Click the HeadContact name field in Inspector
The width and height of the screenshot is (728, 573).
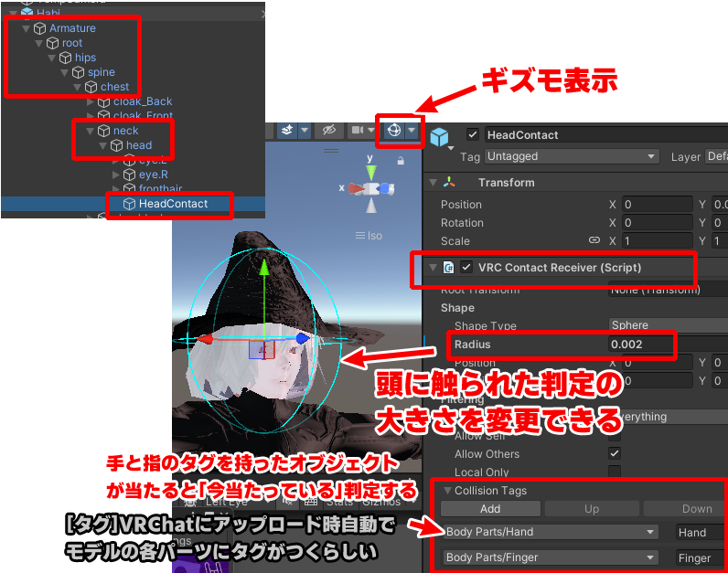coord(606,135)
